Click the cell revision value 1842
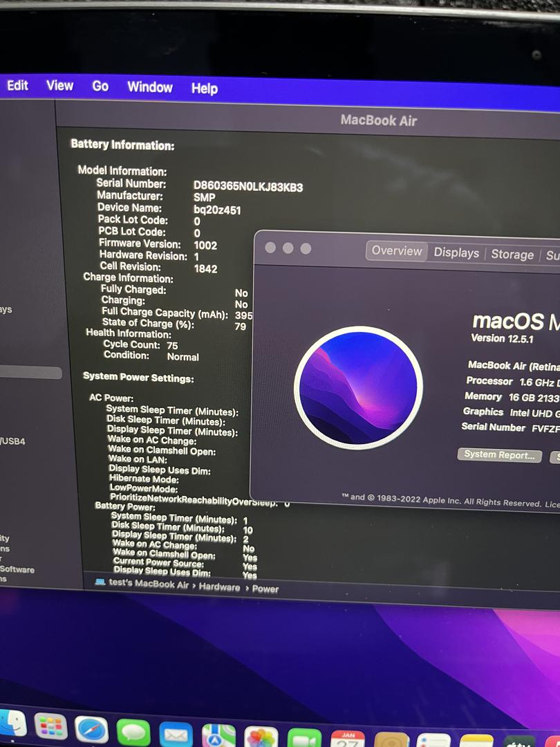This screenshot has width=560, height=747. click(x=206, y=268)
